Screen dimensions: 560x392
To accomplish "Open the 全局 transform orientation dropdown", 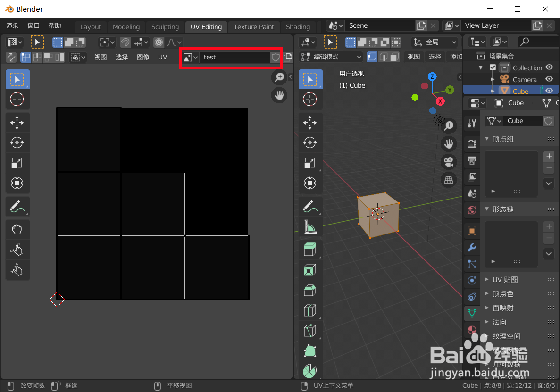I will [x=435, y=42].
